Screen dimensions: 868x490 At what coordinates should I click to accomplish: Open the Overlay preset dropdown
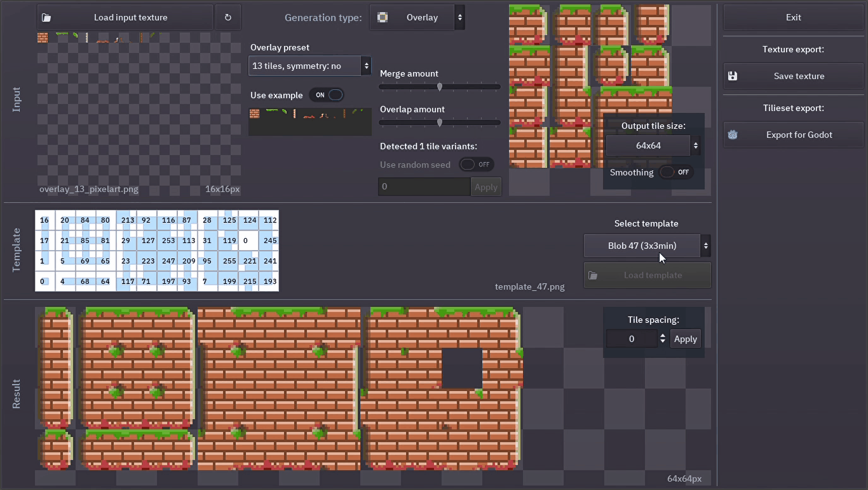click(x=310, y=66)
